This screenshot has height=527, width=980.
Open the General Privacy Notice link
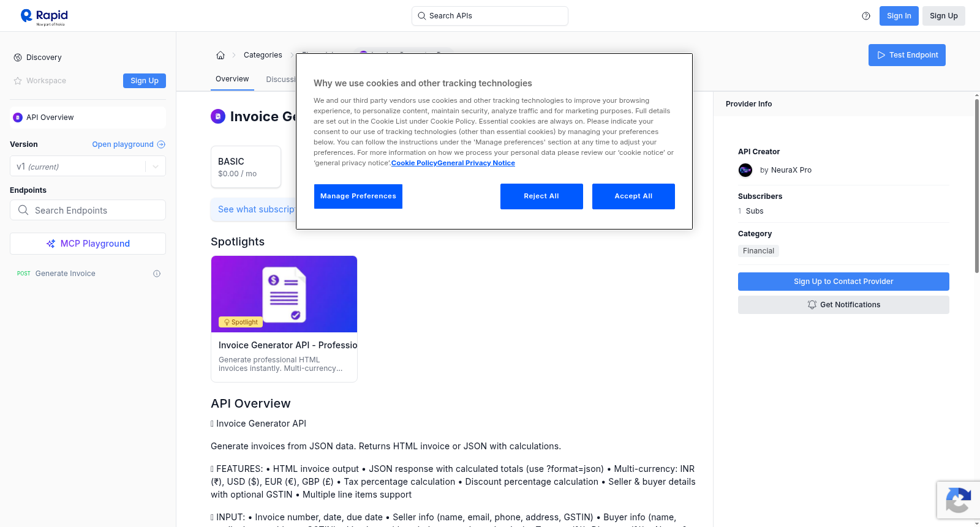pyautogui.click(x=476, y=163)
